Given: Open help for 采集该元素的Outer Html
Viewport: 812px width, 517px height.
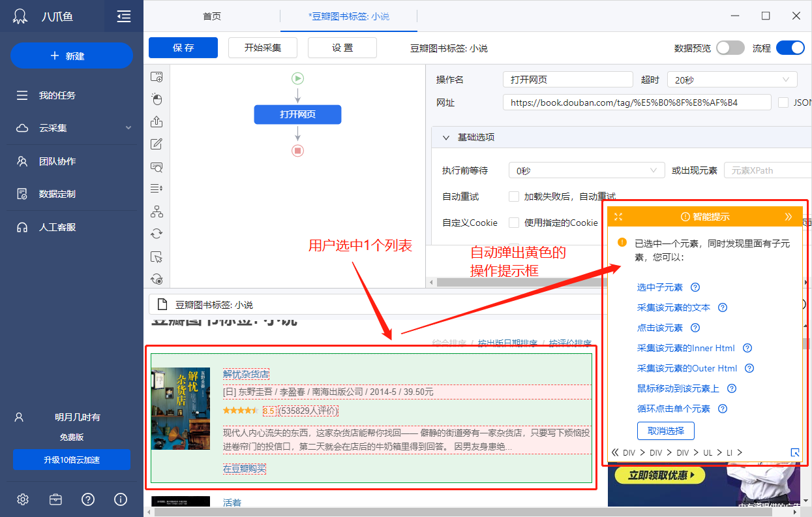Looking at the screenshot, I should point(749,368).
